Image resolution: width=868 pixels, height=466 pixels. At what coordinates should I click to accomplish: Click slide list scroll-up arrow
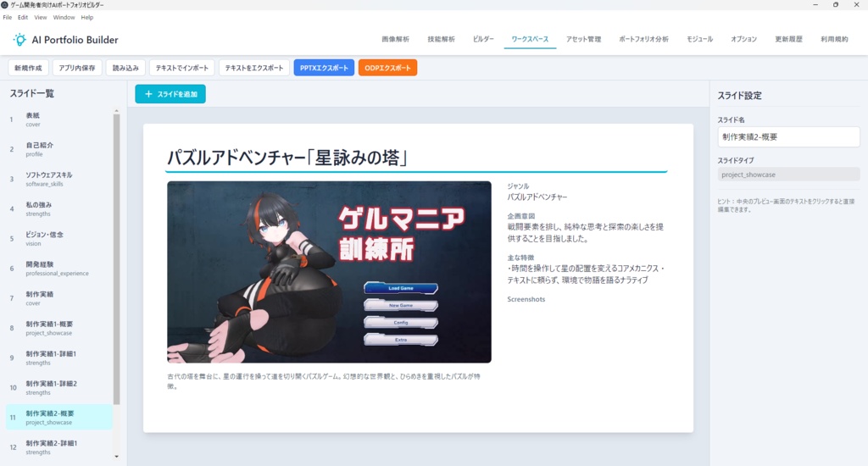tap(117, 111)
